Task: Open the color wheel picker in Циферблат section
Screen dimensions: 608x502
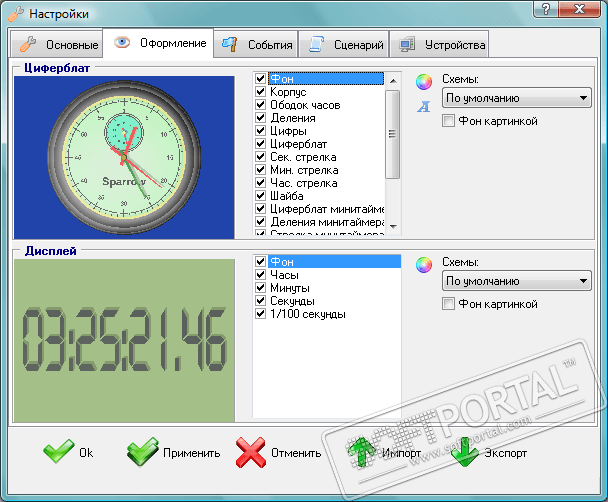Action: coord(424,82)
